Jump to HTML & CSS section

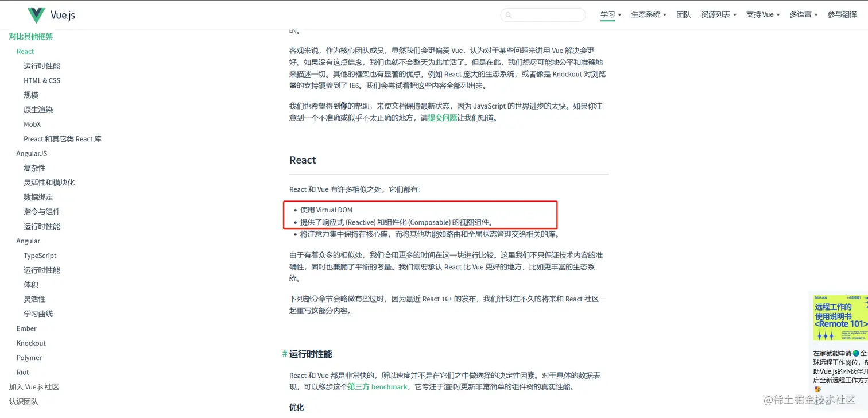coord(42,80)
